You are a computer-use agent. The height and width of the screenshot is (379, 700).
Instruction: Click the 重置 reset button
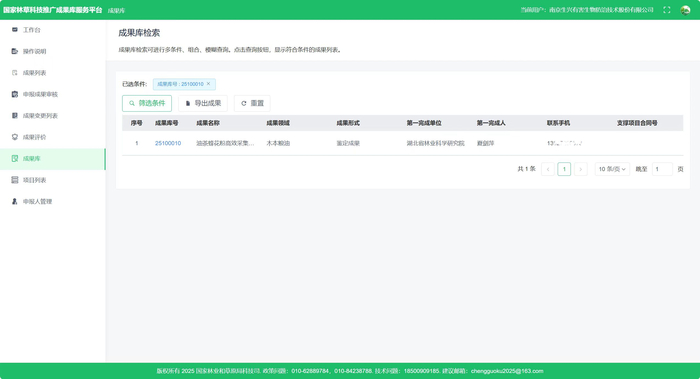click(x=252, y=103)
